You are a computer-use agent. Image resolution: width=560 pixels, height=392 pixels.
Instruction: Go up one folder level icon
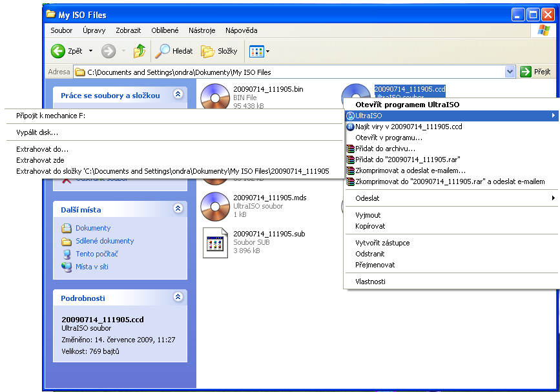(x=140, y=51)
